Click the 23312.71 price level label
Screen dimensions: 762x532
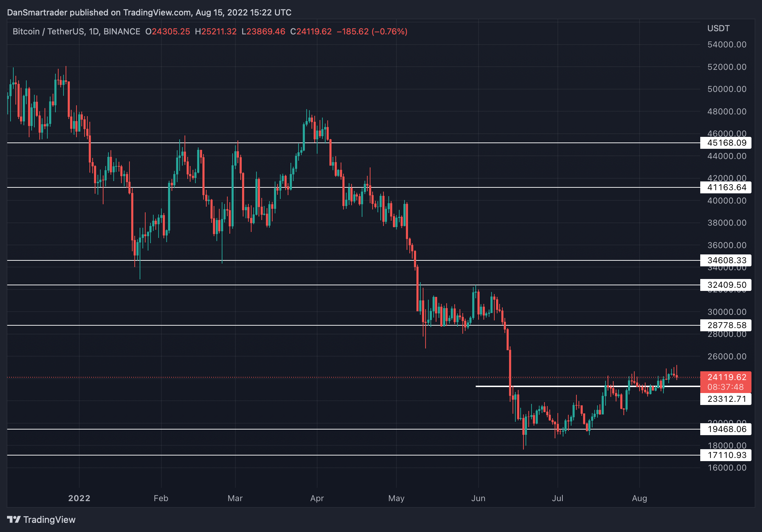point(726,399)
